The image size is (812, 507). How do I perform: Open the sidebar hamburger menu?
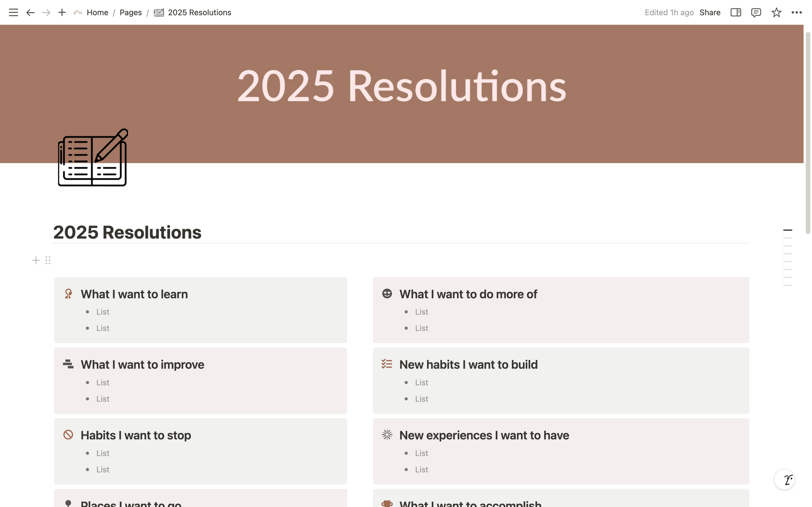point(13,13)
